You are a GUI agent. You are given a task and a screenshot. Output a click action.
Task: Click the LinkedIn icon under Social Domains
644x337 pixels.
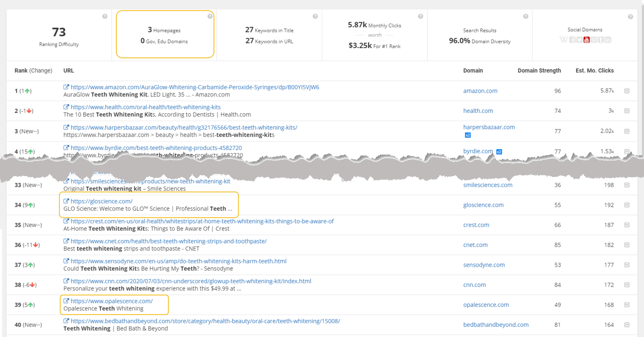click(x=608, y=40)
